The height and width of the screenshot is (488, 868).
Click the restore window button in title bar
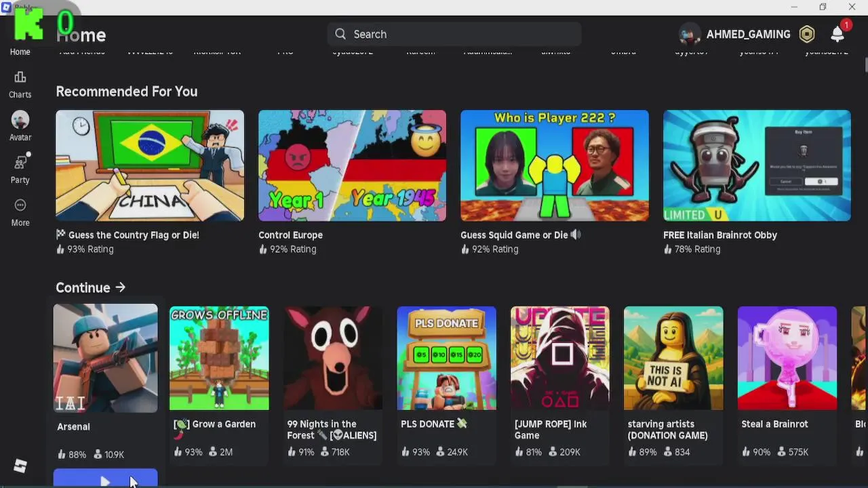pos(823,7)
